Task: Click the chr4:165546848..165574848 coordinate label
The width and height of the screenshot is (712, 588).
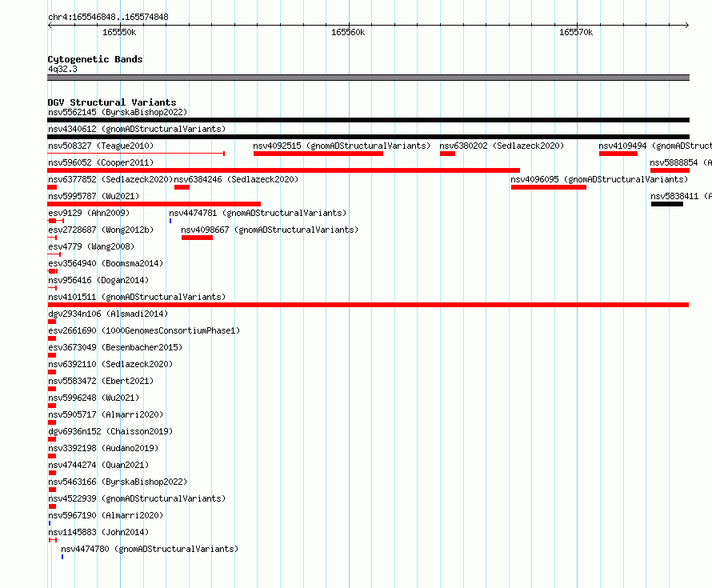Action: [108, 17]
